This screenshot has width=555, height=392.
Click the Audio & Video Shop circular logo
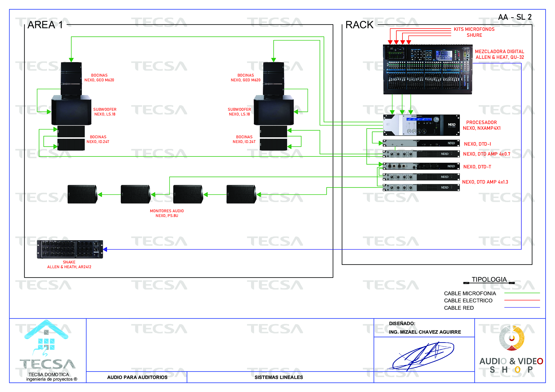click(x=512, y=338)
